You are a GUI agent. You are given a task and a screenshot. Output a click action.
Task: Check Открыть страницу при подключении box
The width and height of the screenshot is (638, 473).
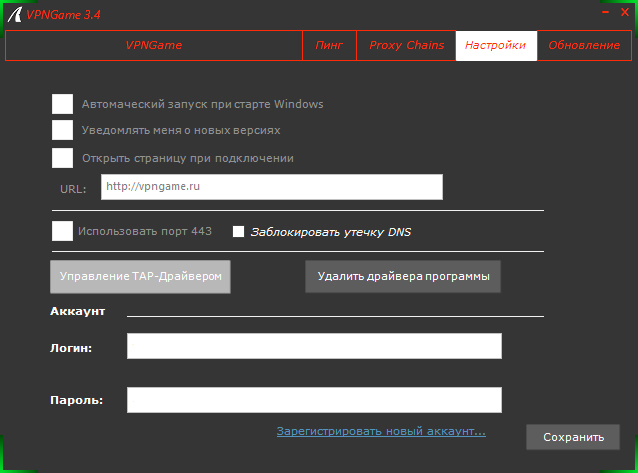62,158
